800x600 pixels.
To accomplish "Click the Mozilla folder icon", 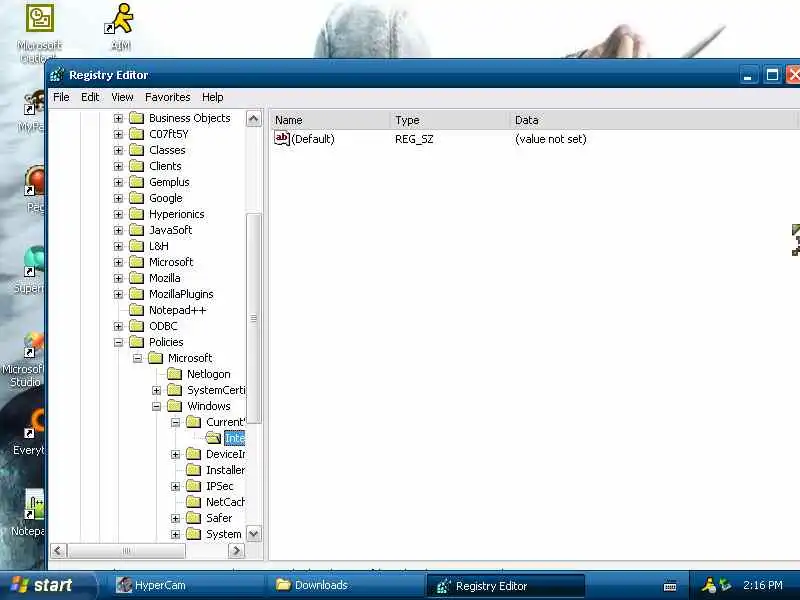I will (x=136, y=278).
